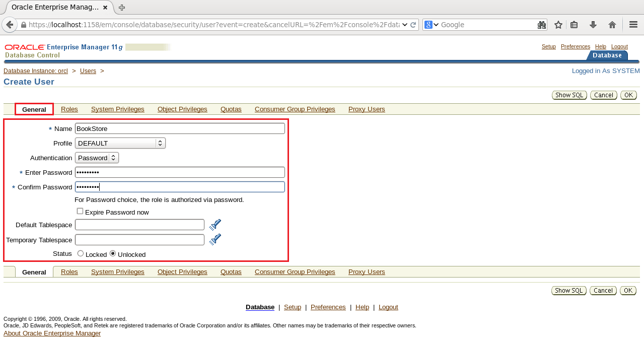Click the footer Help link

tap(362, 307)
